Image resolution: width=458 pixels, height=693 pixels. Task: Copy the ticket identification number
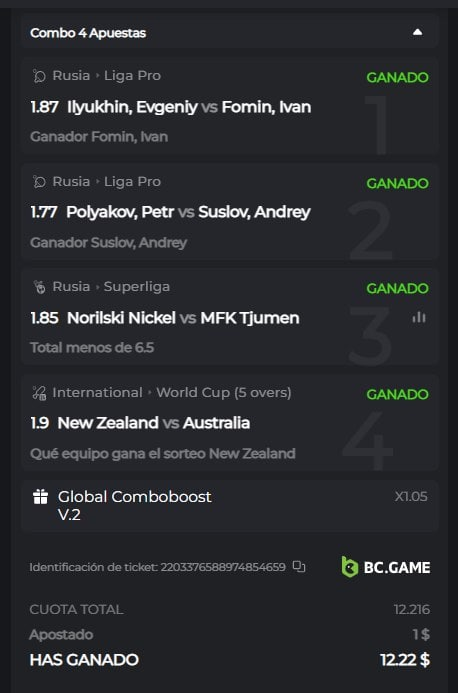click(299, 567)
